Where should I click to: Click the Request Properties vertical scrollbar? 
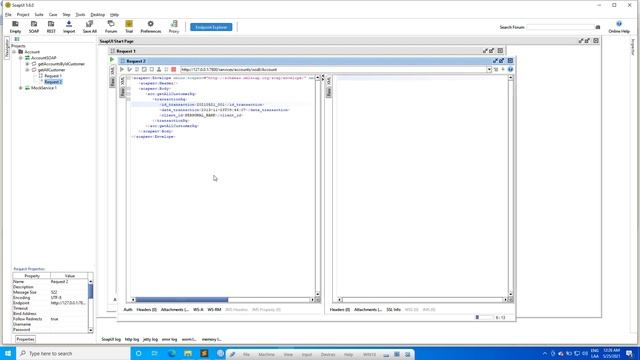(90, 305)
